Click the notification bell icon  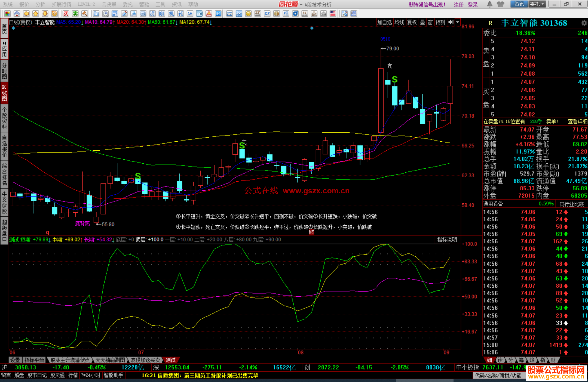tap(489, 4)
